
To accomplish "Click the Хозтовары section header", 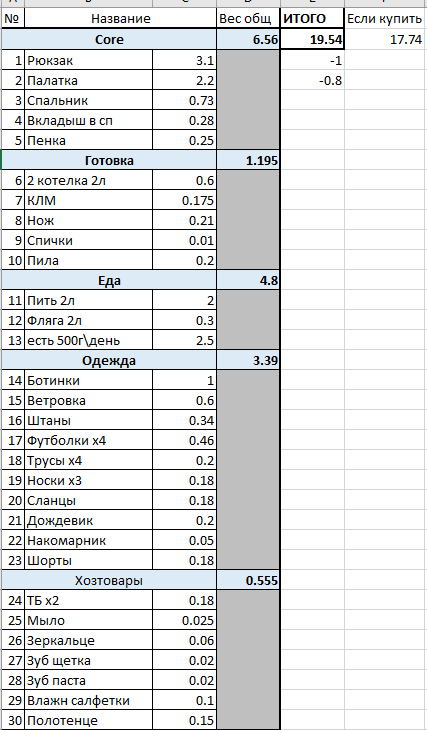I will [109, 581].
